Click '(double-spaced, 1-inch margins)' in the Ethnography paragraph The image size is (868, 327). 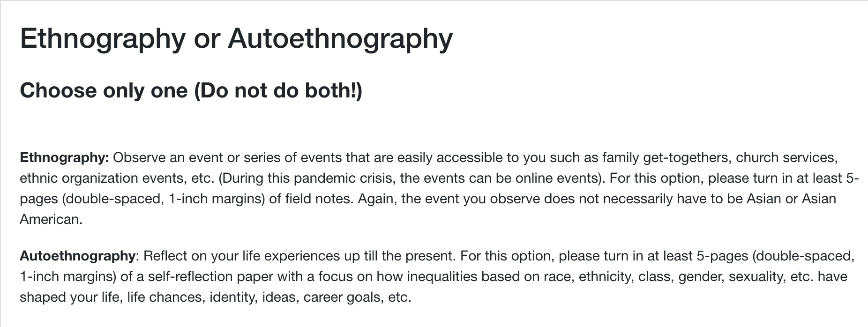click(x=163, y=199)
